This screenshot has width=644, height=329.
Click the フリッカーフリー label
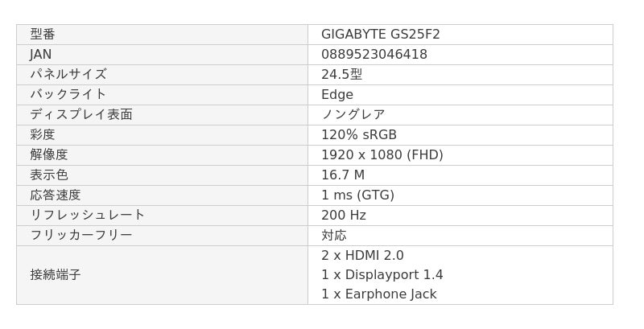click(x=81, y=236)
